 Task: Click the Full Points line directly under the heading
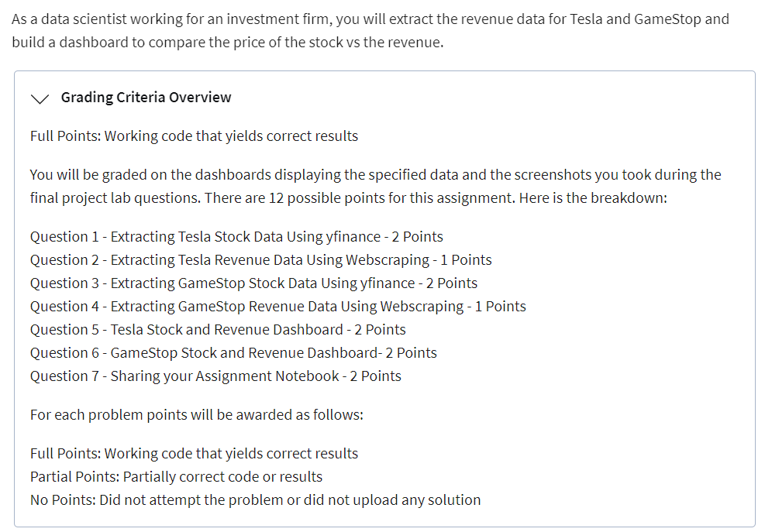(194, 136)
